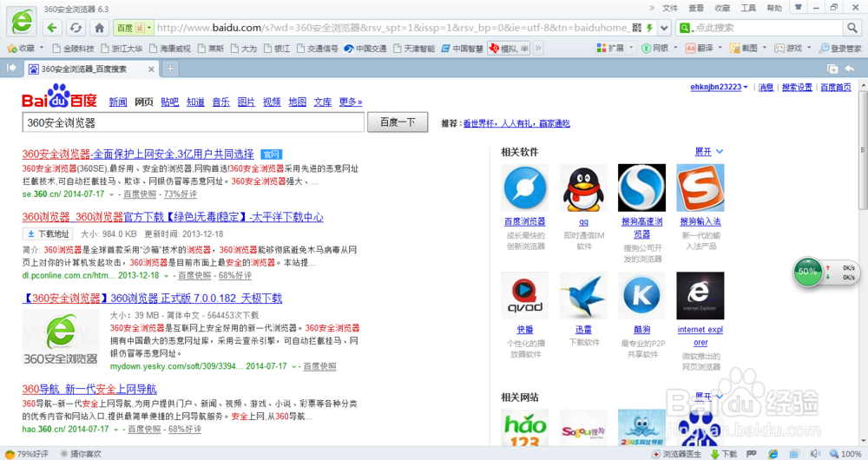Click the browser address bar URL
Image resolution: width=868 pixels, height=460 pixels.
click(x=392, y=28)
